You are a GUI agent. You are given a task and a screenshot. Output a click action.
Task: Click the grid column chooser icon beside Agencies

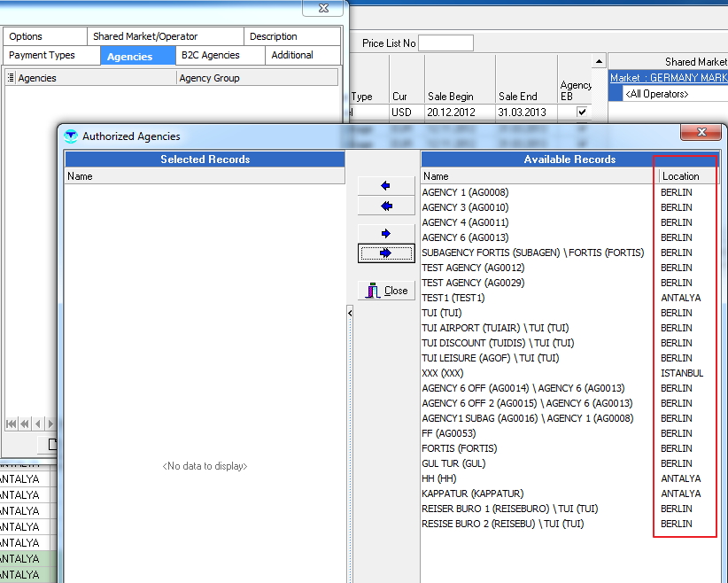pos(11,78)
